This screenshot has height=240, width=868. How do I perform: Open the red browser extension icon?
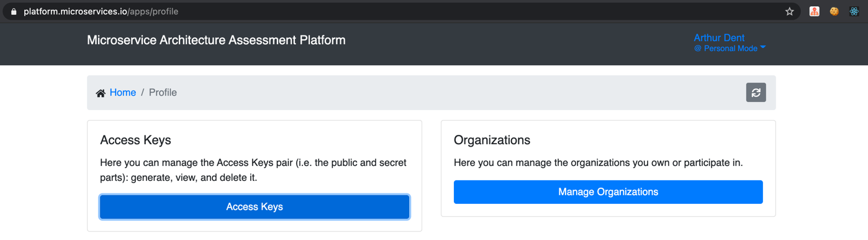[x=814, y=11]
